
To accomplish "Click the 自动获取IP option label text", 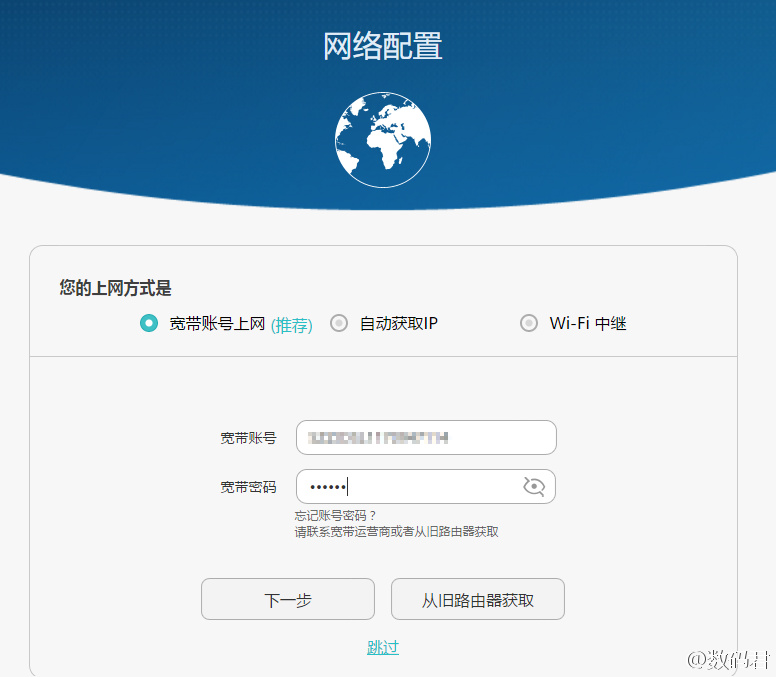I will coord(399,323).
